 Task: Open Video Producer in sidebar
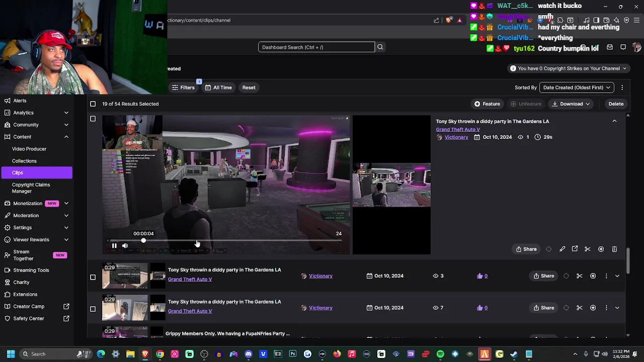29,149
